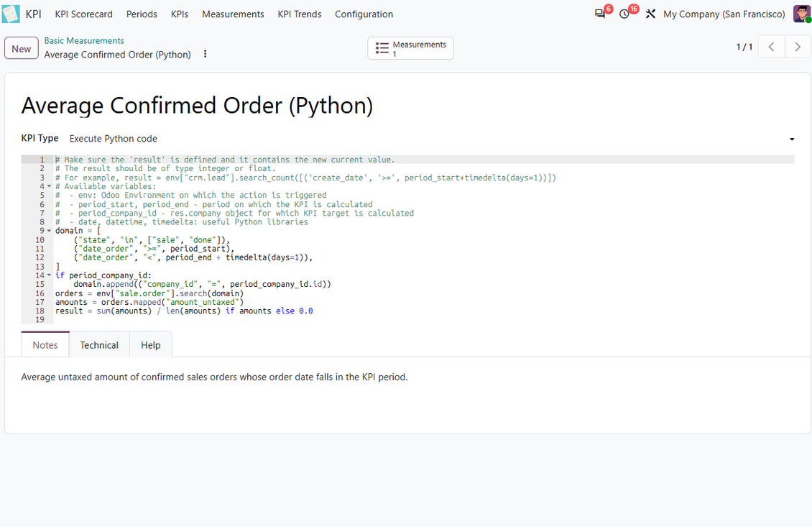Click breadcrumb text 'Average Confirmed Order (Python)'
This screenshot has width=812, height=527.
[118, 55]
